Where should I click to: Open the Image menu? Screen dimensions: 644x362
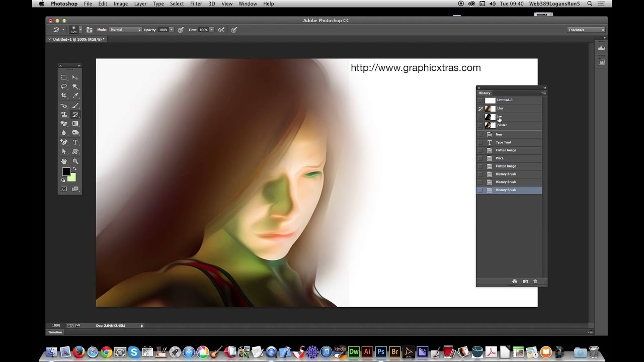point(121,4)
